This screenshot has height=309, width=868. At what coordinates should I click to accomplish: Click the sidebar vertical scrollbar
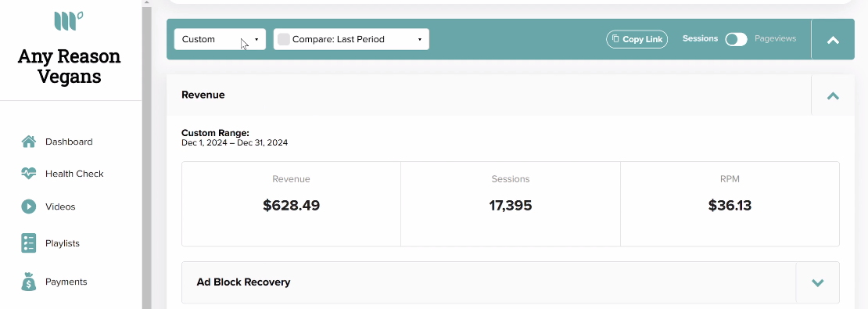coord(147,155)
